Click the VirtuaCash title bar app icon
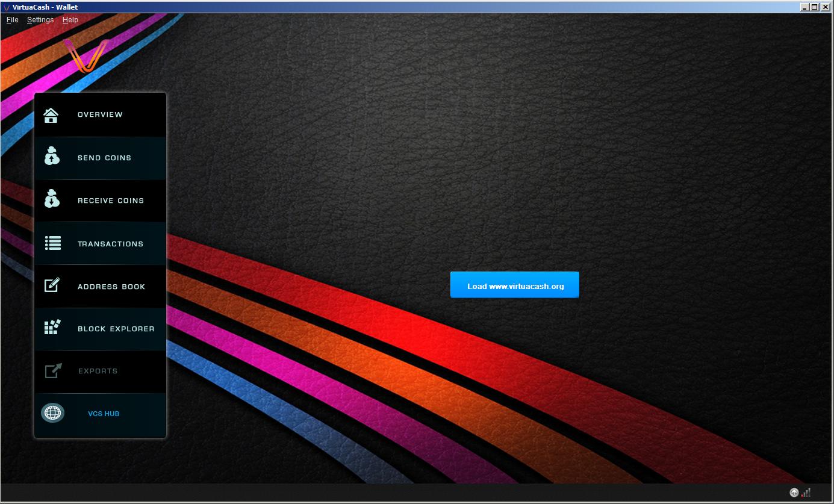 6,7
